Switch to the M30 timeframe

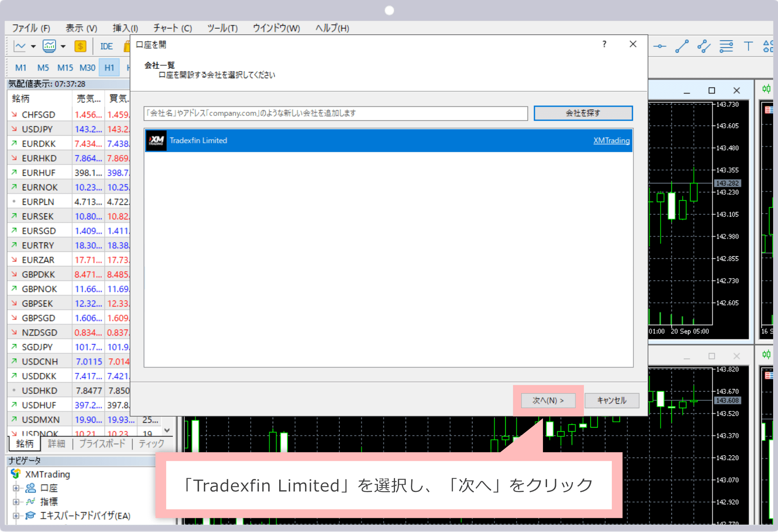coord(88,68)
